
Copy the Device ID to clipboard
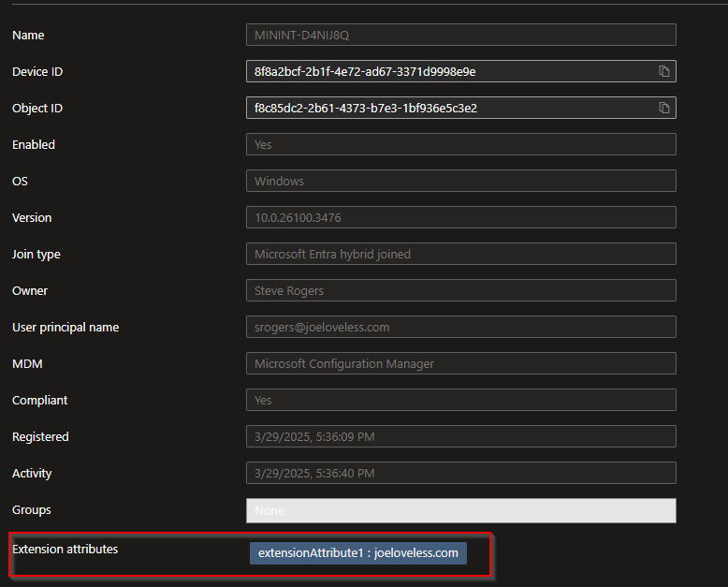663,71
